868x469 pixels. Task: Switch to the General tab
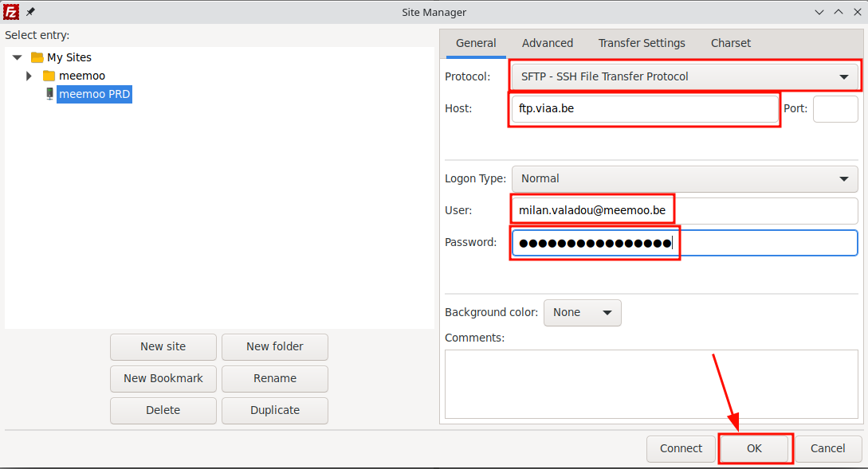(x=476, y=43)
